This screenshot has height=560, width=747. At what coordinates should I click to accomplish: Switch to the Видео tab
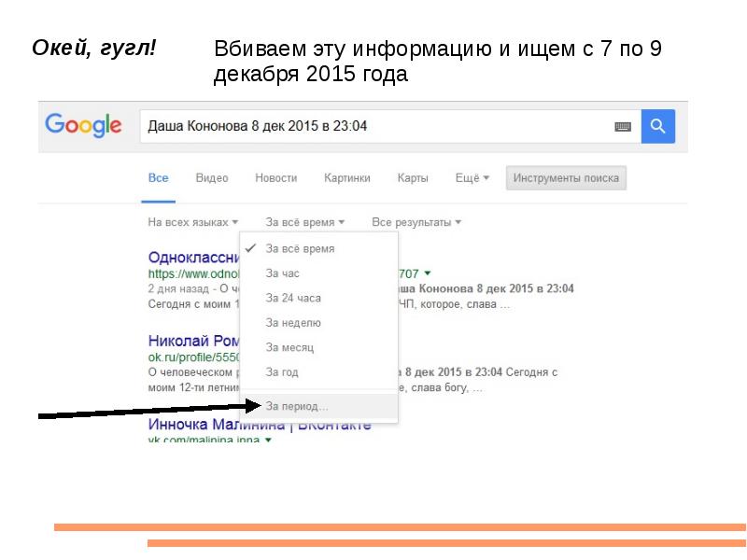tap(212, 178)
